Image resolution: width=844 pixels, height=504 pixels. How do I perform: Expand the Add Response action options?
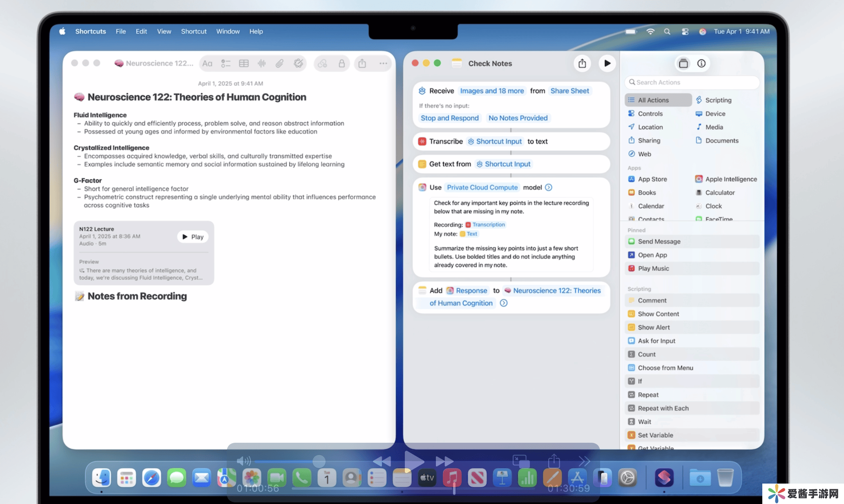[504, 303]
